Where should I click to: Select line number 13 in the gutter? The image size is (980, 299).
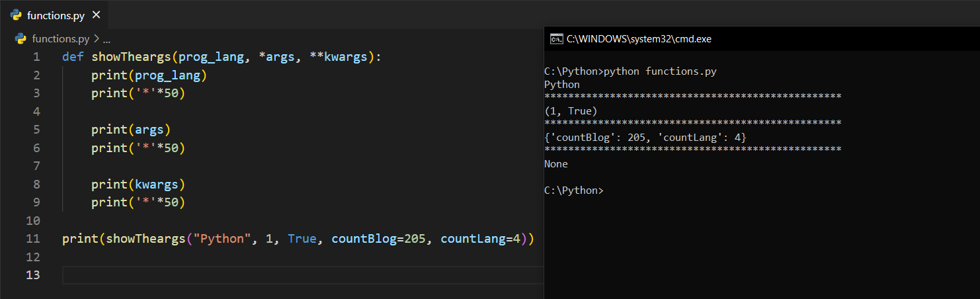(x=34, y=275)
